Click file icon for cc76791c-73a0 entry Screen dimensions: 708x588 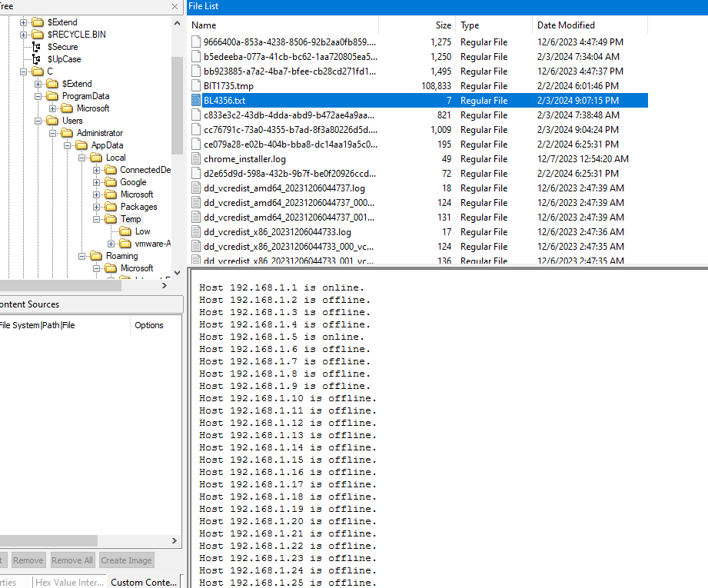pos(196,130)
